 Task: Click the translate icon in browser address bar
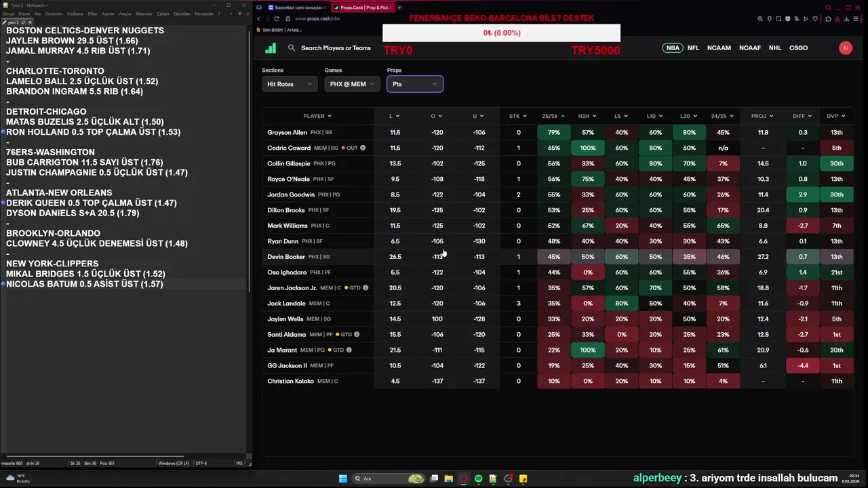pos(796,18)
